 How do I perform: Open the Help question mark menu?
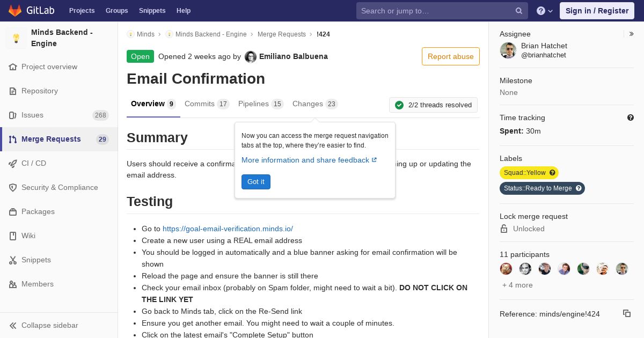click(545, 11)
